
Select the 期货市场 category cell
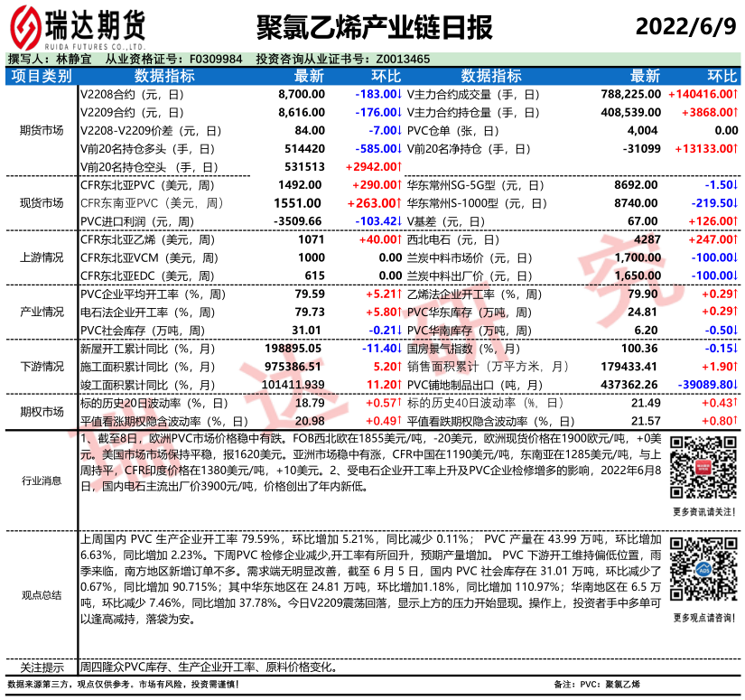point(42,130)
